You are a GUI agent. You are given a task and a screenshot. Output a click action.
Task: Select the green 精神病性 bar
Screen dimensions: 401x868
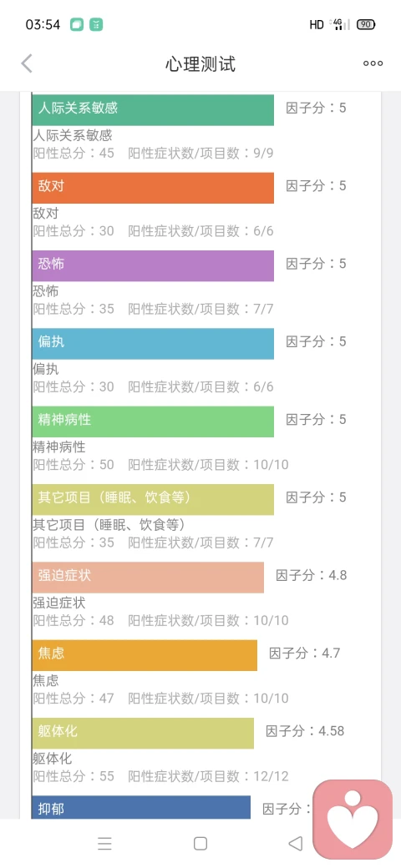(x=153, y=421)
